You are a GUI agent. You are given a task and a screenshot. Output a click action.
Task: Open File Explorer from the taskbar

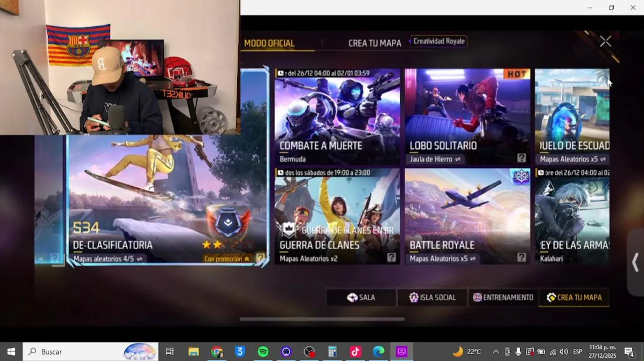(x=194, y=351)
